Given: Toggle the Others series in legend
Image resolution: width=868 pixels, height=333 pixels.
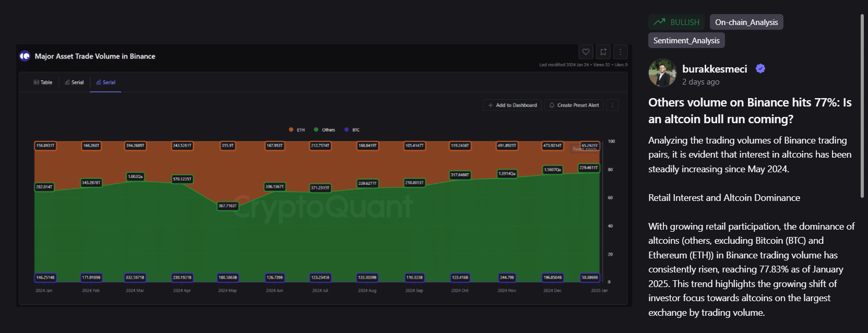Looking at the screenshot, I should click(x=324, y=129).
